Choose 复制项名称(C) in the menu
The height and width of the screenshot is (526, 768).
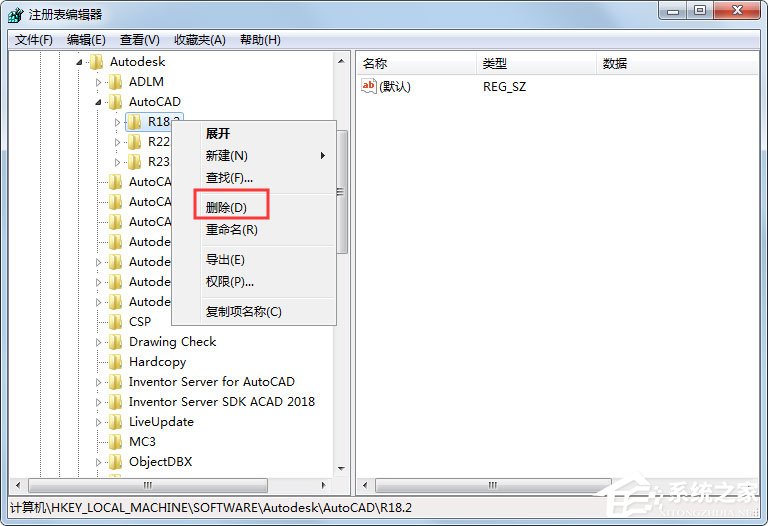[x=254, y=311]
